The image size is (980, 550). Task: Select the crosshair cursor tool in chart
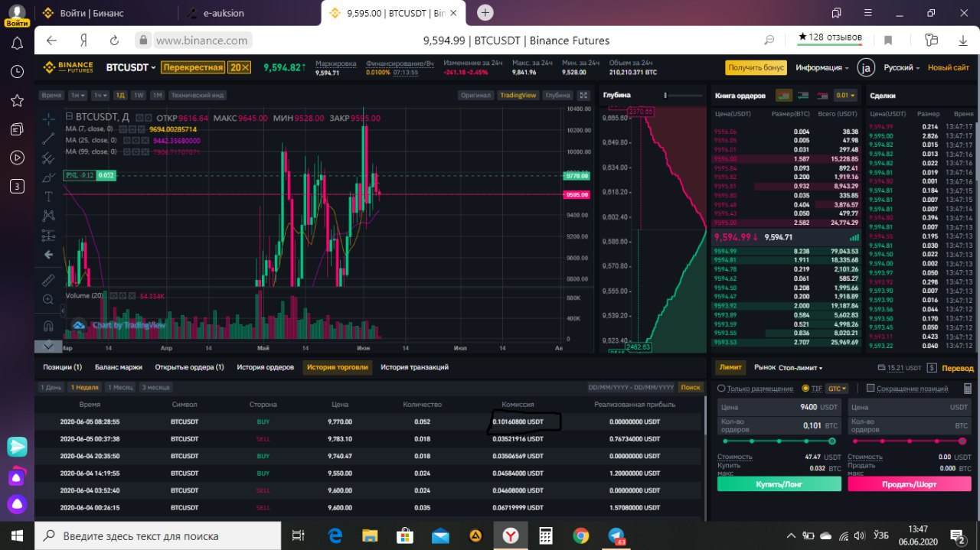(x=48, y=119)
